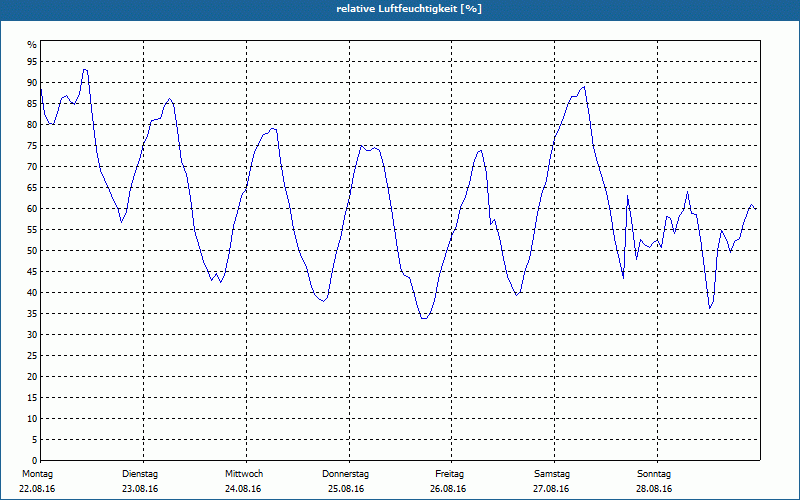This screenshot has height=500, width=800.
Task: Click the 'Montag' day label
Action: [38, 474]
